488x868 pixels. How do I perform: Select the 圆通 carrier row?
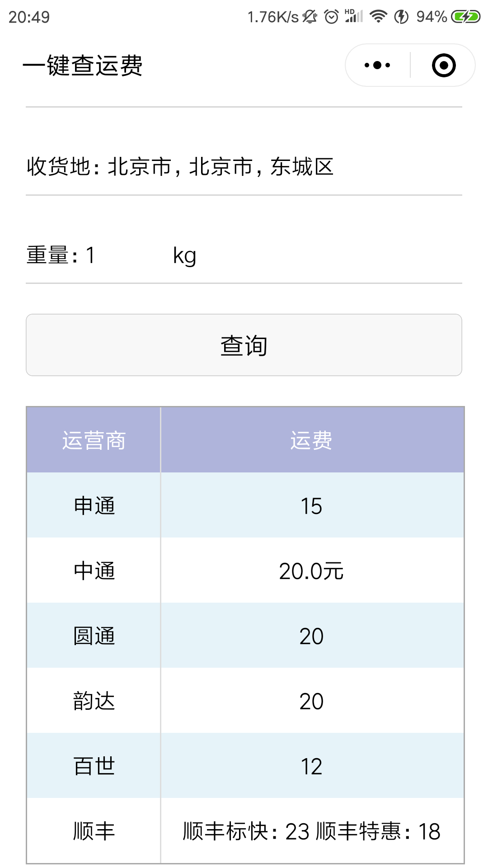click(245, 636)
